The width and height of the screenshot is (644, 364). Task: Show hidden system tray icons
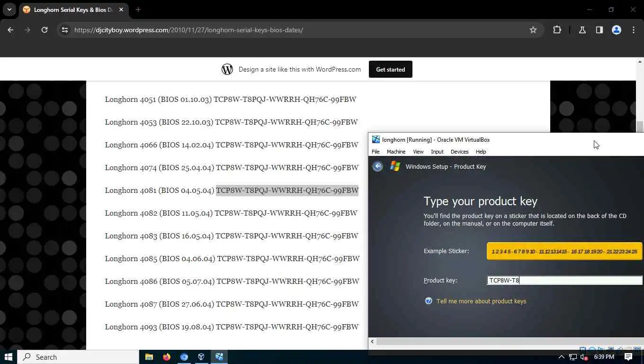(562, 357)
